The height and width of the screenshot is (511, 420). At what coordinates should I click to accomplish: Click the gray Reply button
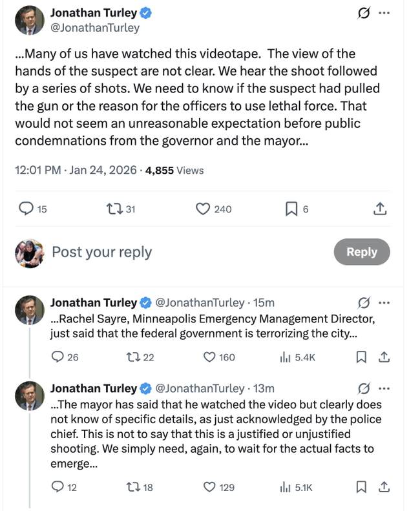(x=362, y=252)
